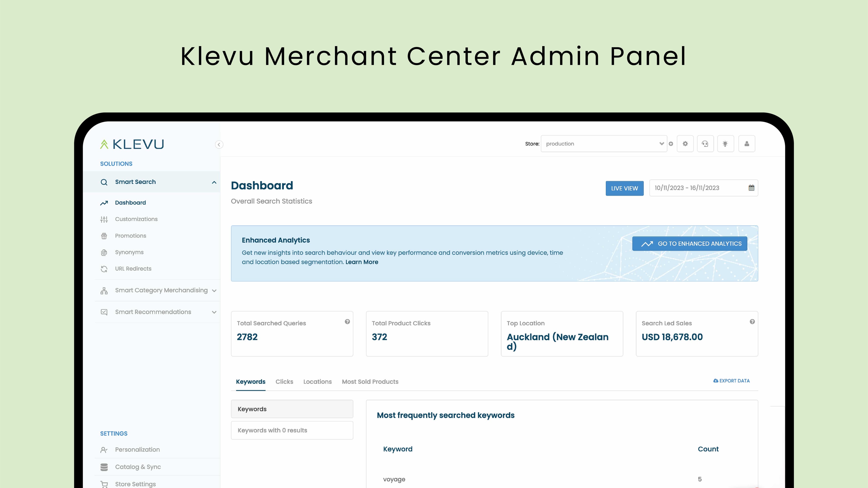Follow the Learn More link
This screenshot has width=868, height=488.
362,262
